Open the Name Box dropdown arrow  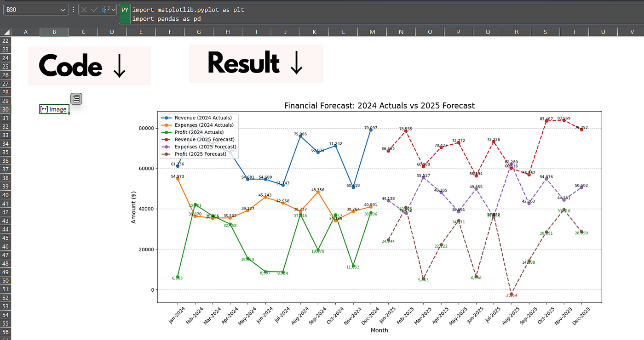coord(62,9)
